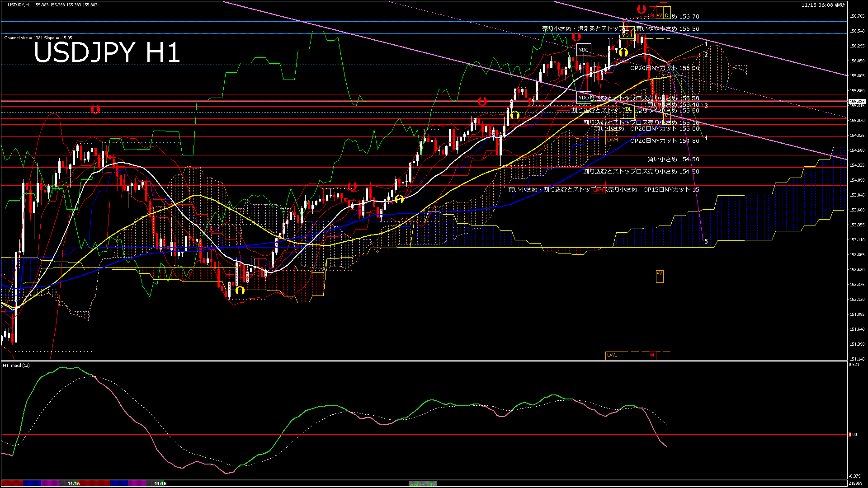Viewport: 868px width, 488px height.
Task: Click the '買い小さめ 155.40' label
Action: 674,104
